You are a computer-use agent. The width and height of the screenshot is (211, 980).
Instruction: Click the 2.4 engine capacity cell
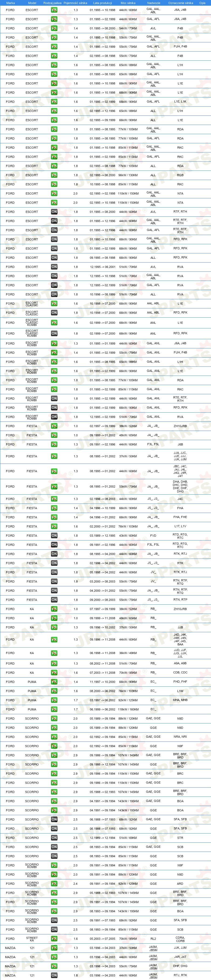(x=75, y=884)
